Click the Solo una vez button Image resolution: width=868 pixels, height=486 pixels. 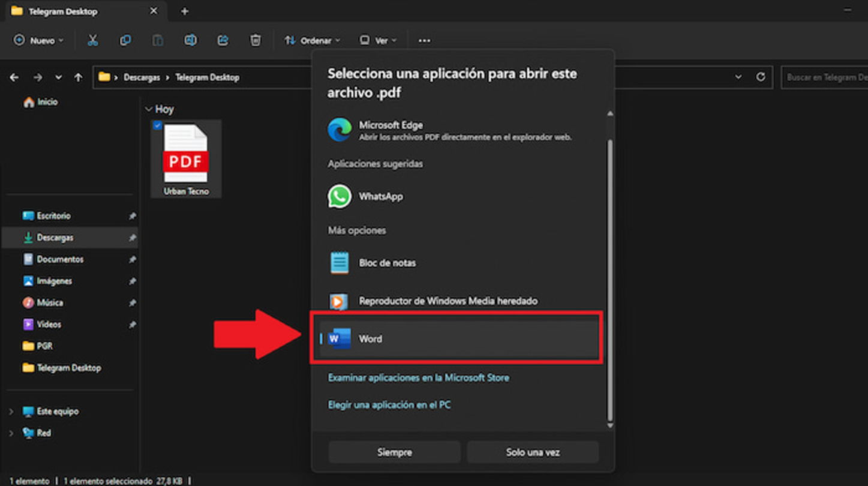point(533,452)
